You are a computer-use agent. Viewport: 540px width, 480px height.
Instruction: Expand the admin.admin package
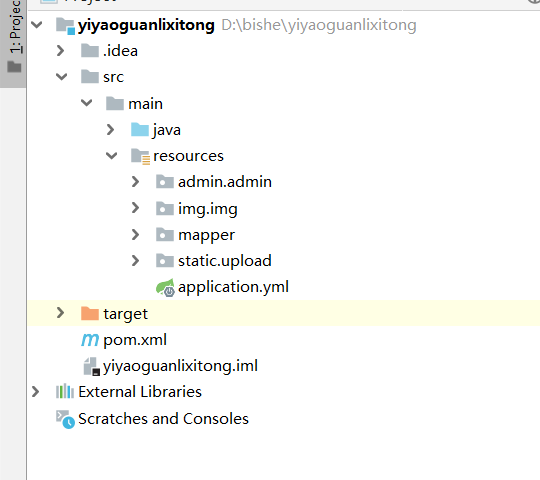[135, 181]
